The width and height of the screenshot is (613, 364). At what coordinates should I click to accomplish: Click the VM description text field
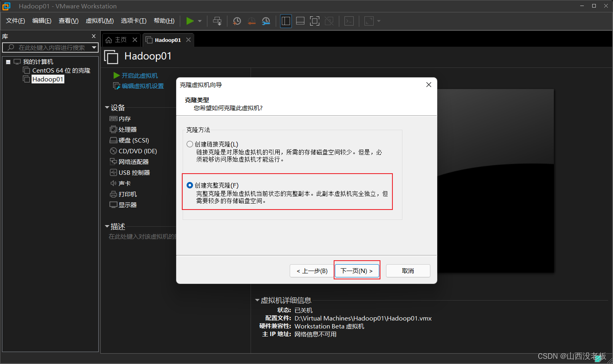(x=142, y=237)
